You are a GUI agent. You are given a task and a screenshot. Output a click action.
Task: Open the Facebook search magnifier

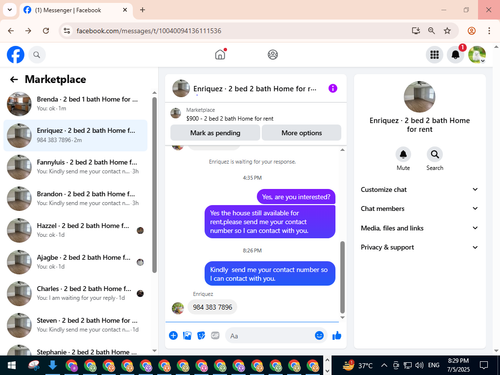point(37,55)
